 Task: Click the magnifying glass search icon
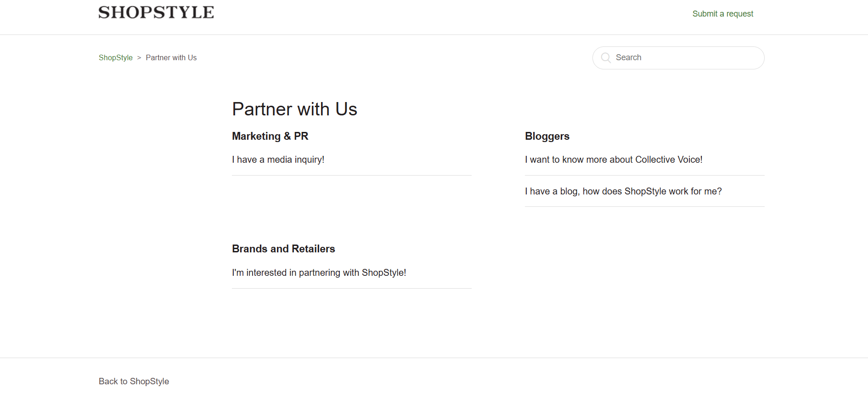pyautogui.click(x=606, y=57)
